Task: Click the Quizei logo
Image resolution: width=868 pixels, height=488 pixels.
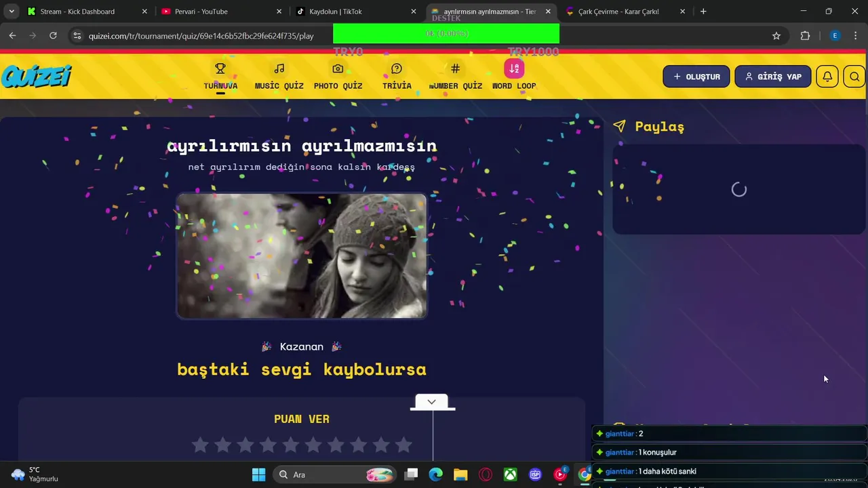Action: point(36,76)
